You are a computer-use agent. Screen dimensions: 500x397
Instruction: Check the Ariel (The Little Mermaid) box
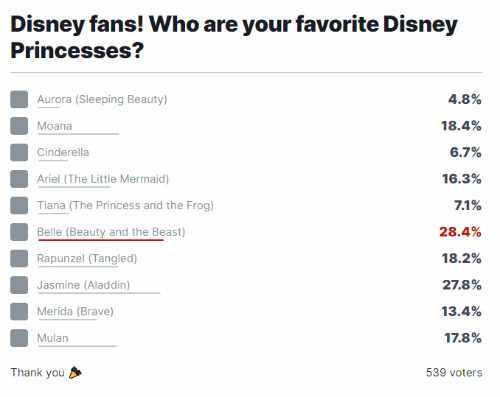click(x=19, y=179)
